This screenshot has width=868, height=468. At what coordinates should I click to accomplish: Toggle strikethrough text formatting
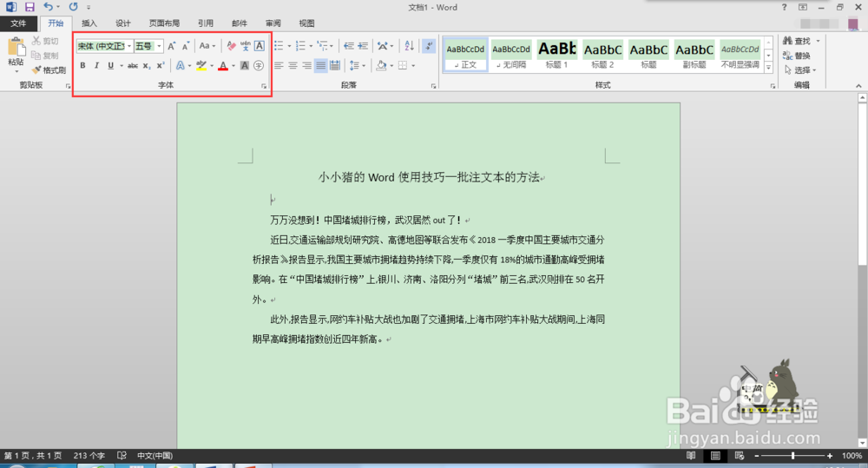coord(133,65)
